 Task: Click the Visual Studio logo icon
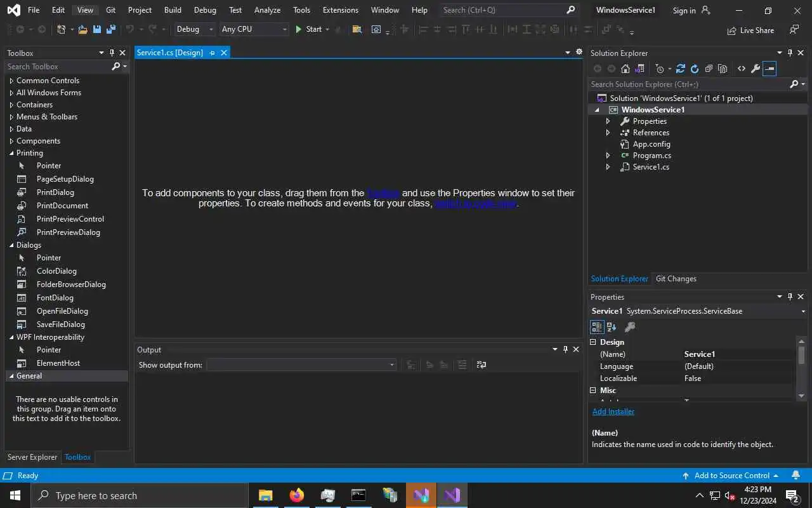click(13, 10)
